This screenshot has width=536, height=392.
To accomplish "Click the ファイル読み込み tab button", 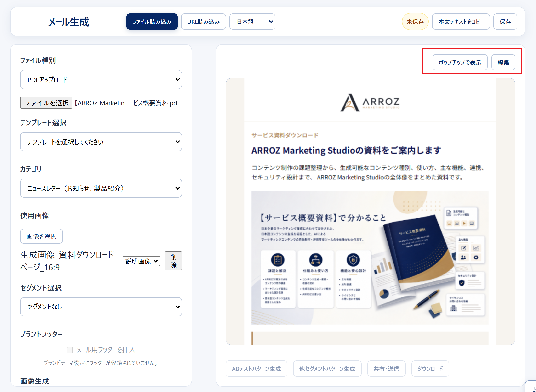I will pyautogui.click(x=152, y=22).
